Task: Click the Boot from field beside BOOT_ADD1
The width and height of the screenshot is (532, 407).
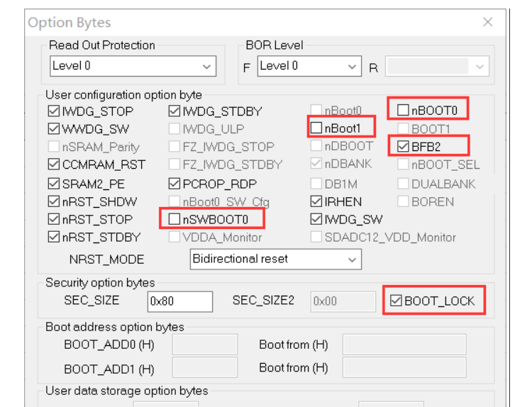Action: [x=404, y=367]
